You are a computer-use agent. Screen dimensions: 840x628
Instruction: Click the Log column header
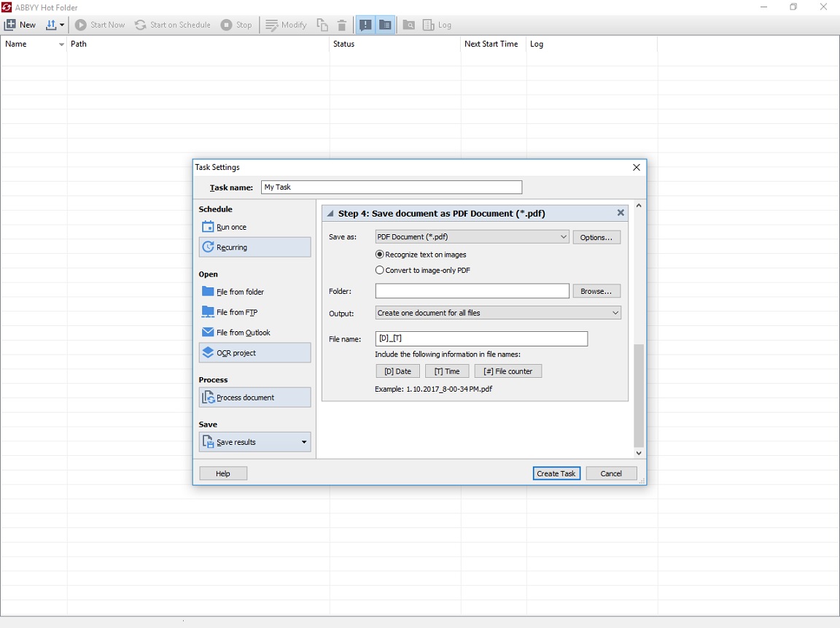coord(592,44)
